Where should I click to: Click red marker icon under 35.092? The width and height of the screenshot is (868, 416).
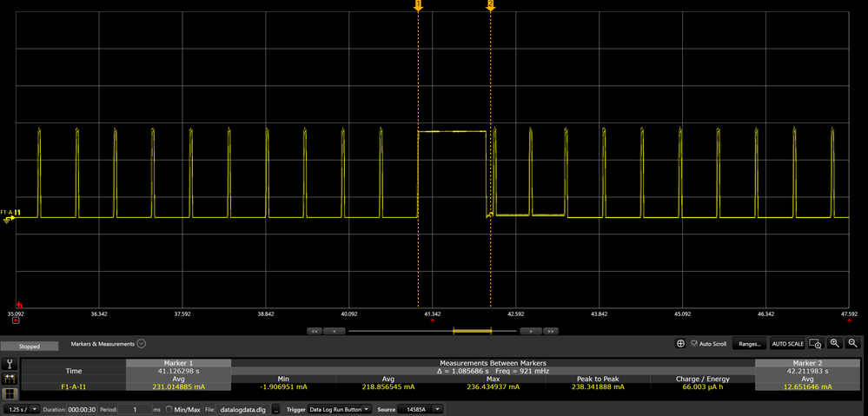pyautogui.click(x=16, y=320)
